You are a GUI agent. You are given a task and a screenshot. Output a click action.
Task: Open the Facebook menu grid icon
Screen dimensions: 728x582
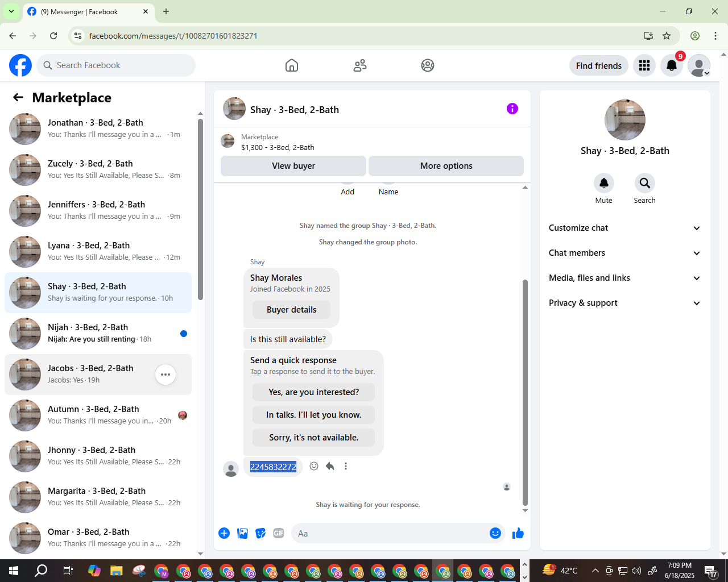tap(644, 65)
